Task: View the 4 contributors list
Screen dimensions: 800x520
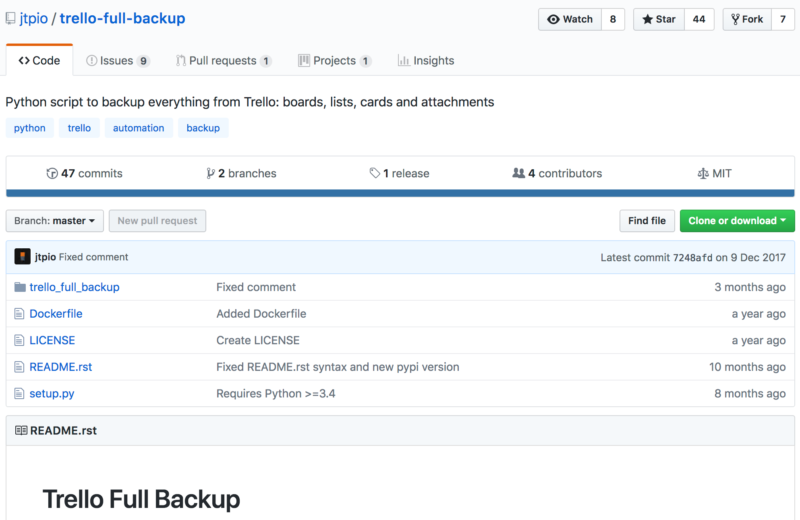Action: point(557,174)
